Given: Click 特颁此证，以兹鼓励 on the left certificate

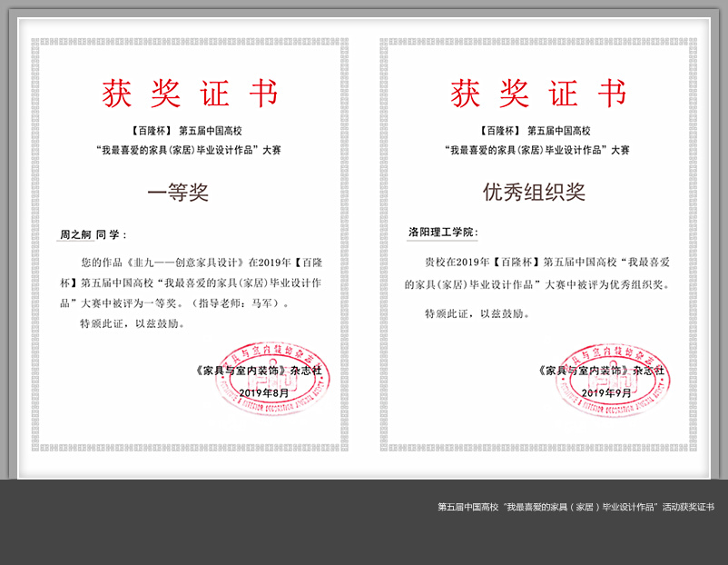Looking at the screenshot, I should coord(132,323).
